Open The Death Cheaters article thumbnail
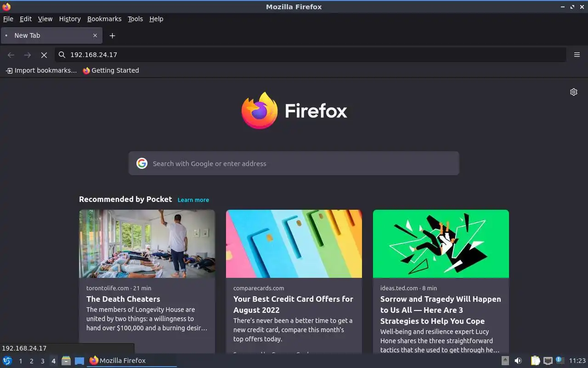588x368 pixels. pos(147,244)
